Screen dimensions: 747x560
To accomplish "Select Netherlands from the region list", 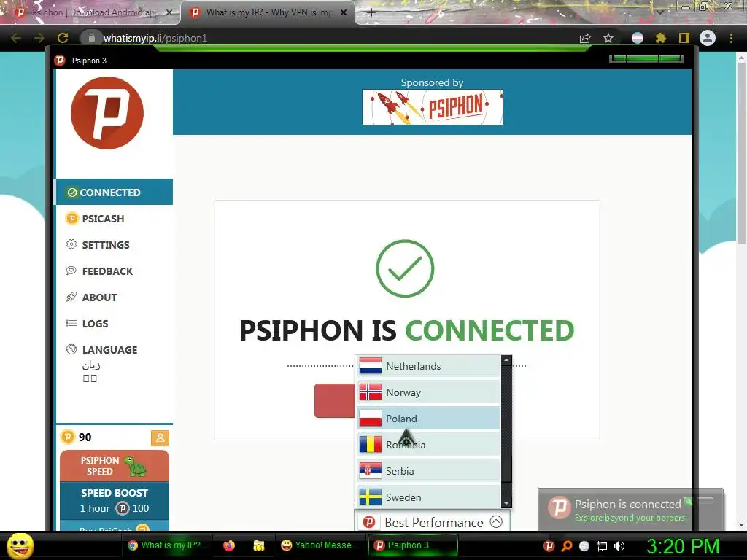I will pyautogui.click(x=427, y=366).
